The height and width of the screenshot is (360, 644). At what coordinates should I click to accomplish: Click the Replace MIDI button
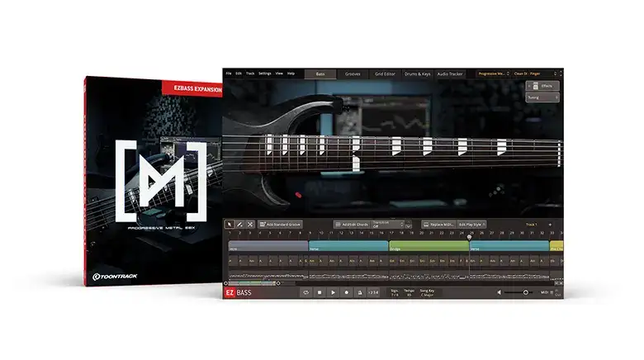(x=438, y=225)
